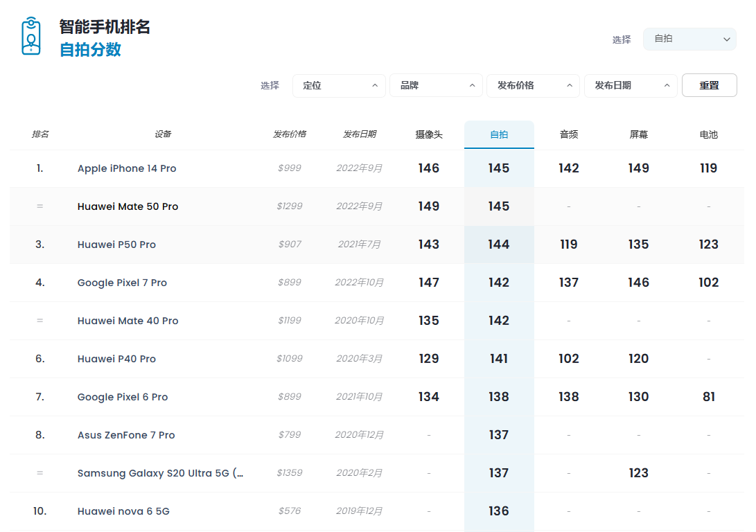
Task: Switch to the 音频 column tab
Action: (x=569, y=134)
